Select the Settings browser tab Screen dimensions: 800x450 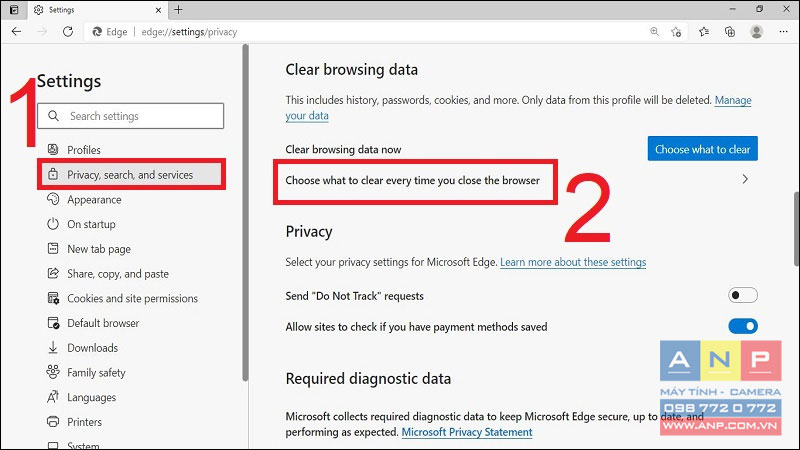[x=97, y=10]
